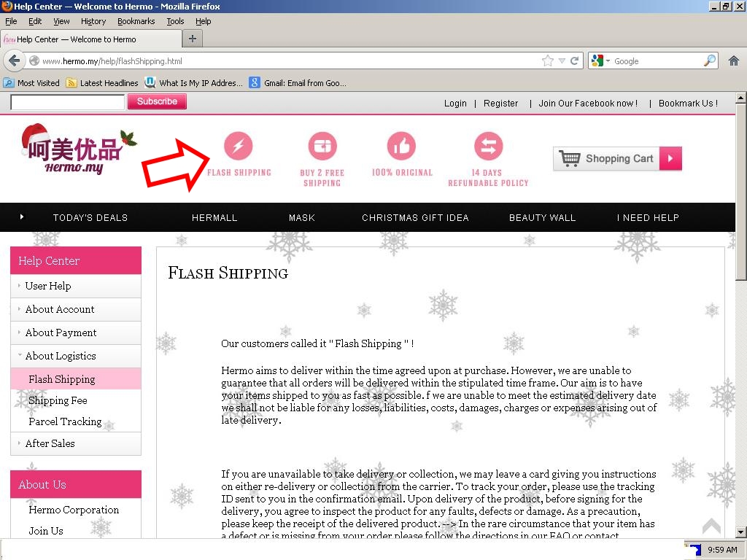Viewport: 747px width, 560px height.
Task: Bookmark this page with the star icon
Action: click(x=548, y=61)
